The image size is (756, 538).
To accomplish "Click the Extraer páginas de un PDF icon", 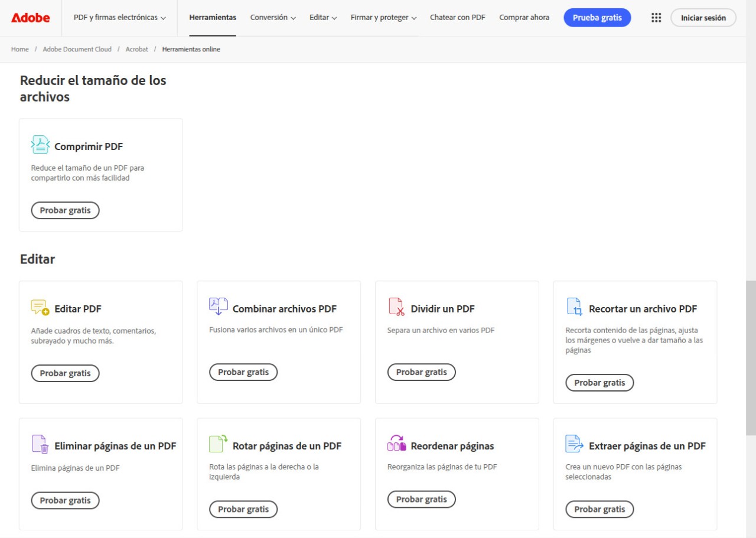I will [x=575, y=444].
